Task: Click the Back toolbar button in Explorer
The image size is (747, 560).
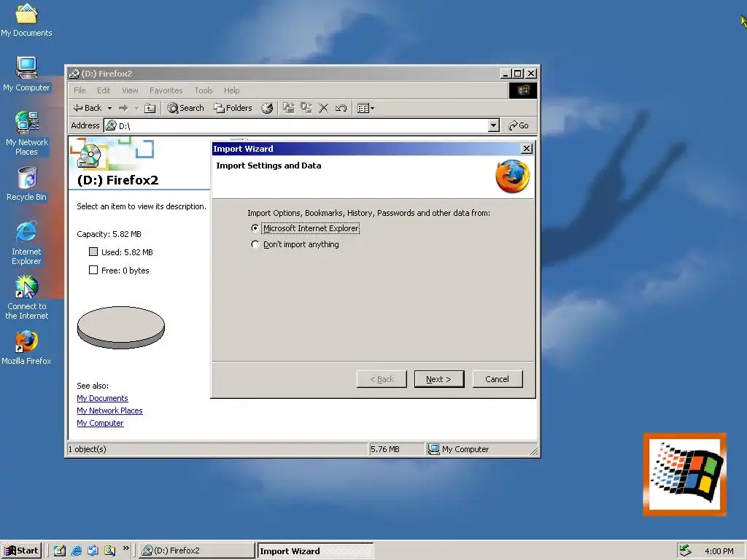Action: pos(88,108)
